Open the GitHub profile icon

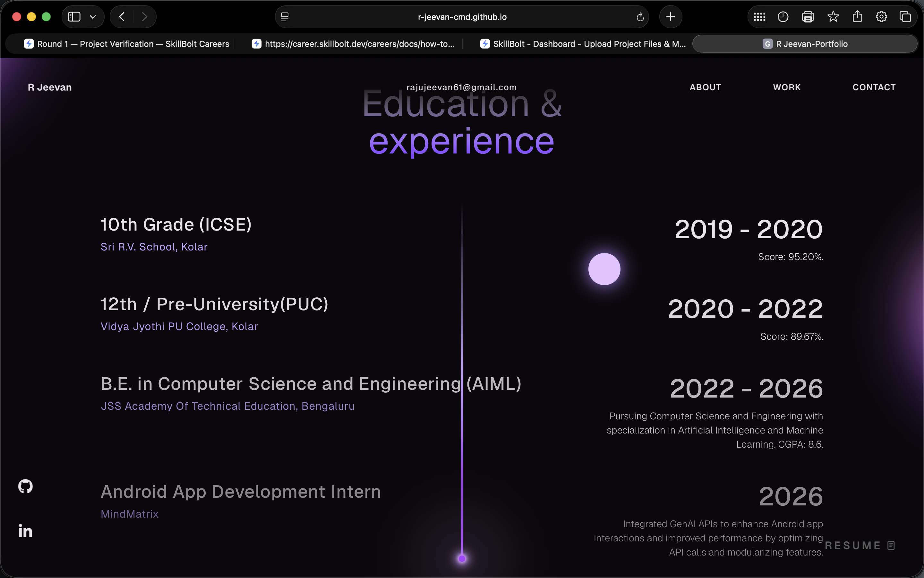[x=26, y=486]
